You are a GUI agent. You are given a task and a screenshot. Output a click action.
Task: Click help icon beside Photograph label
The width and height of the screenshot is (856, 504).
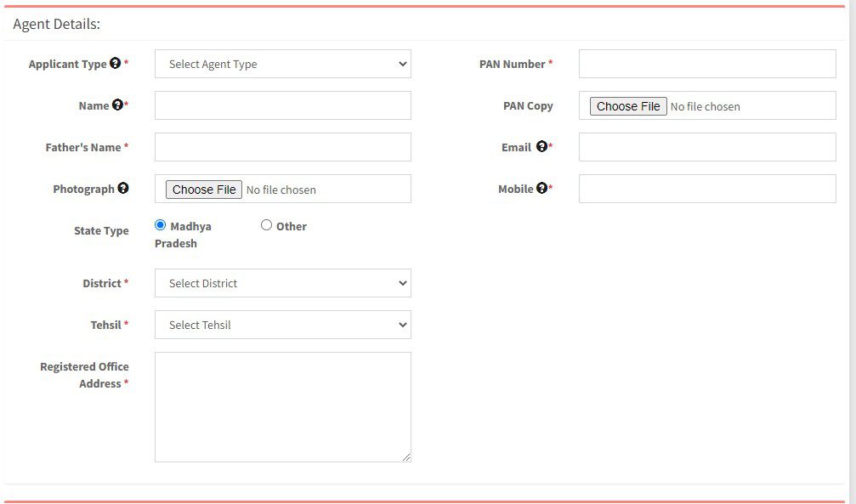[123, 189]
